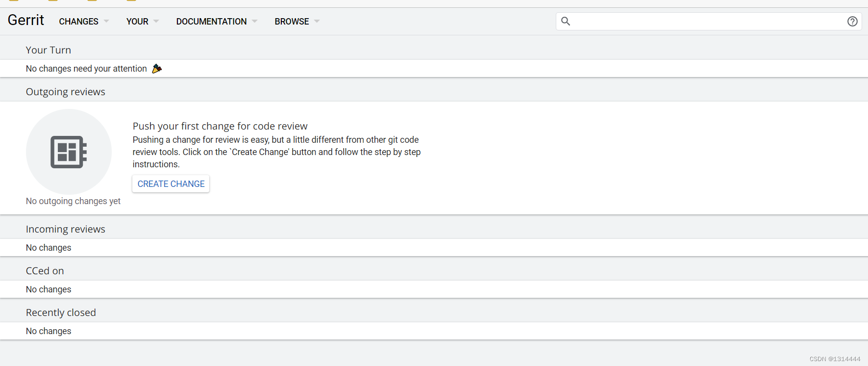Expand the DOCUMENTATION dropdown arrow

point(254,22)
